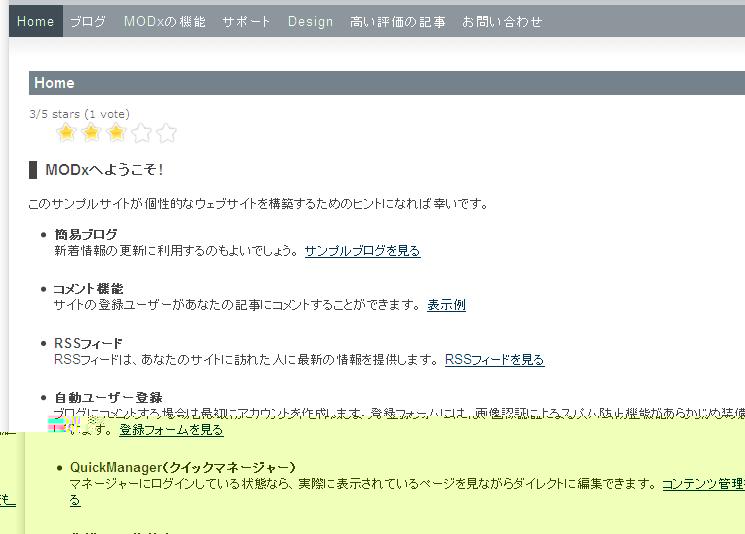Navigate to 高い評価の記事 page
Image resolution: width=745 pixels, height=534 pixels.
(398, 21)
